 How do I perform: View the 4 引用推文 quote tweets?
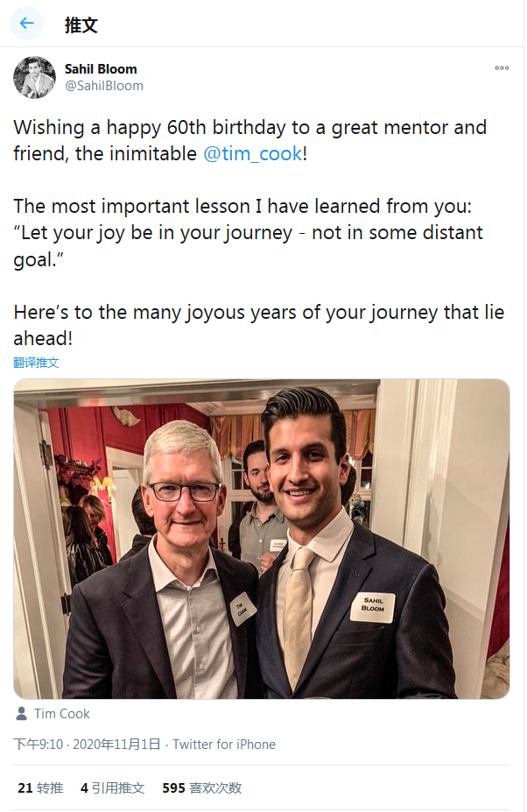pos(112,788)
